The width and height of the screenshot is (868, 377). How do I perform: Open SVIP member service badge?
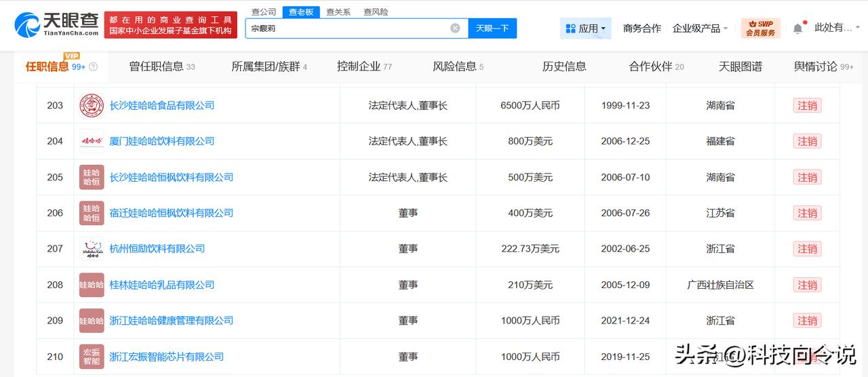(760, 28)
